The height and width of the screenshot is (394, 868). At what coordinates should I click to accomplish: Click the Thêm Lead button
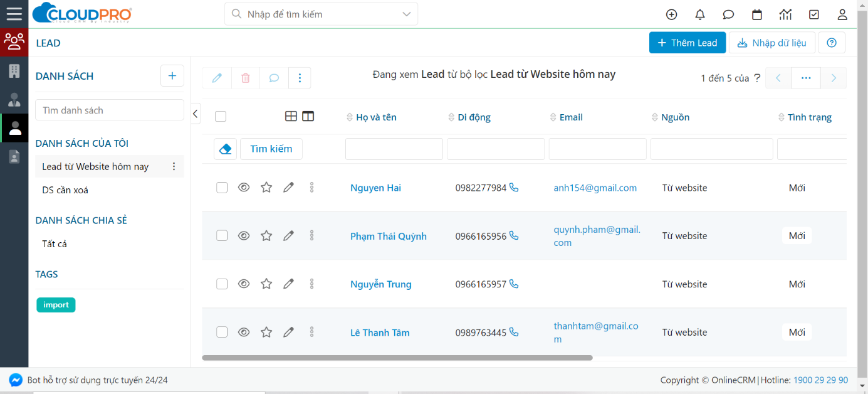click(x=687, y=43)
